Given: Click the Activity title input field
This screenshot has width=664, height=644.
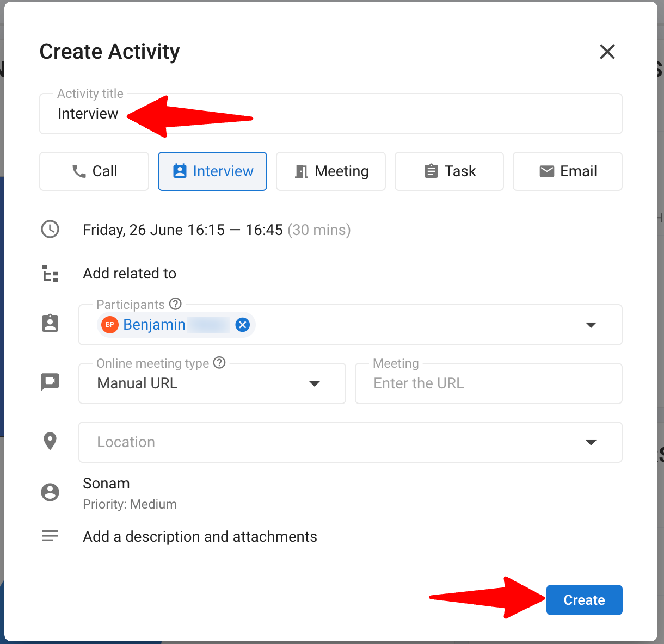Looking at the screenshot, I should click(331, 114).
